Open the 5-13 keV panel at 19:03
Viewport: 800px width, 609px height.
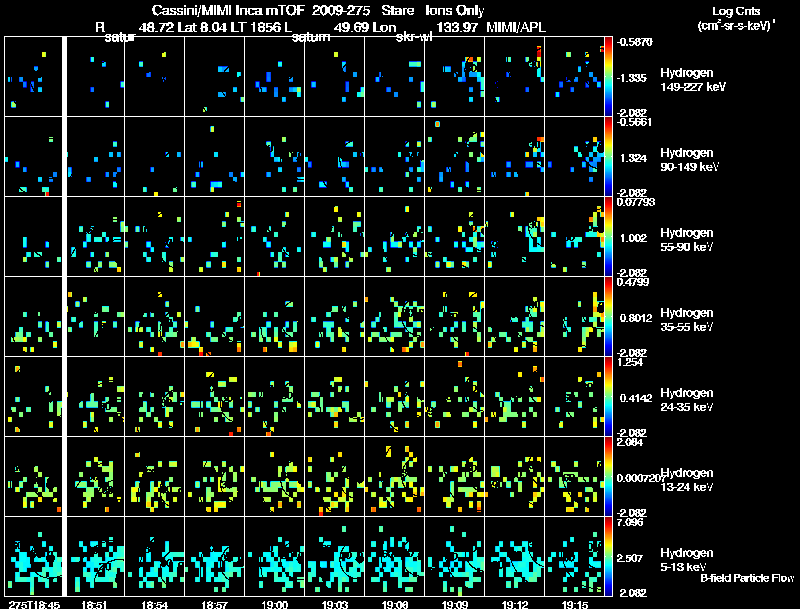click(x=335, y=556)
